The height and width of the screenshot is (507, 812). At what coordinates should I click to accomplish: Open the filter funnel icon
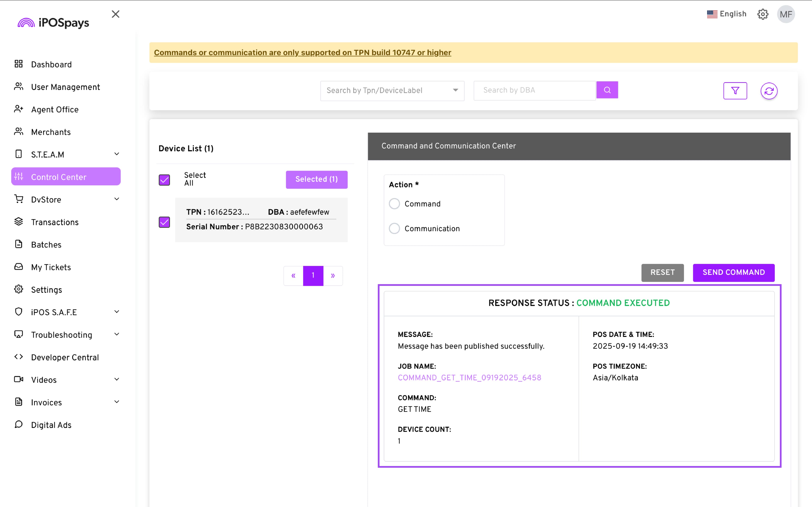735,91
